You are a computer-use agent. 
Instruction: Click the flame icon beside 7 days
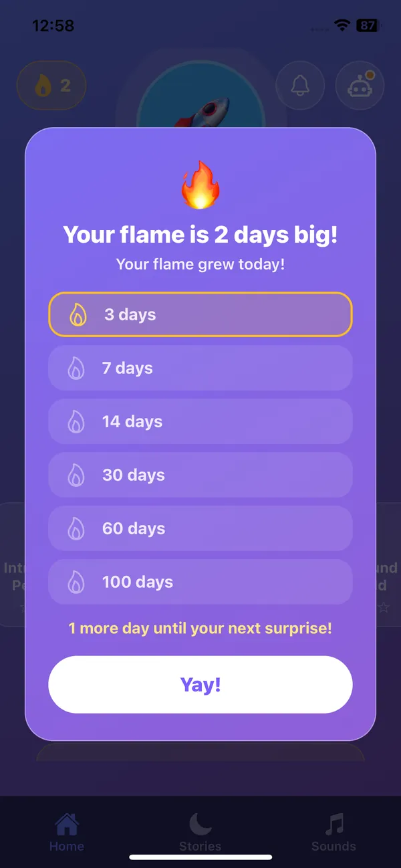[76, 368]
